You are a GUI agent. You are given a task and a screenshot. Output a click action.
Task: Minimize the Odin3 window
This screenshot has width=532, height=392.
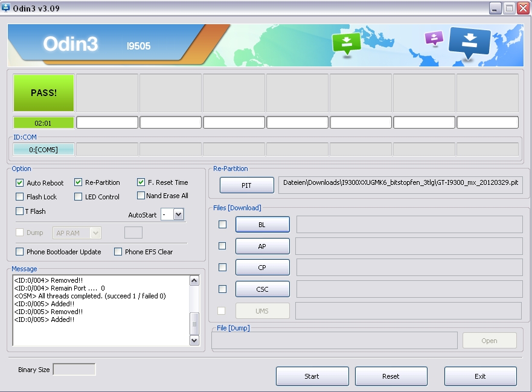coord(495,8)
